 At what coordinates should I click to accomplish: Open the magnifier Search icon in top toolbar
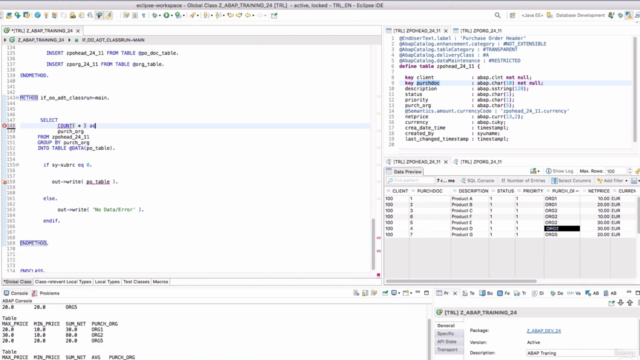(x=498, y=16)
